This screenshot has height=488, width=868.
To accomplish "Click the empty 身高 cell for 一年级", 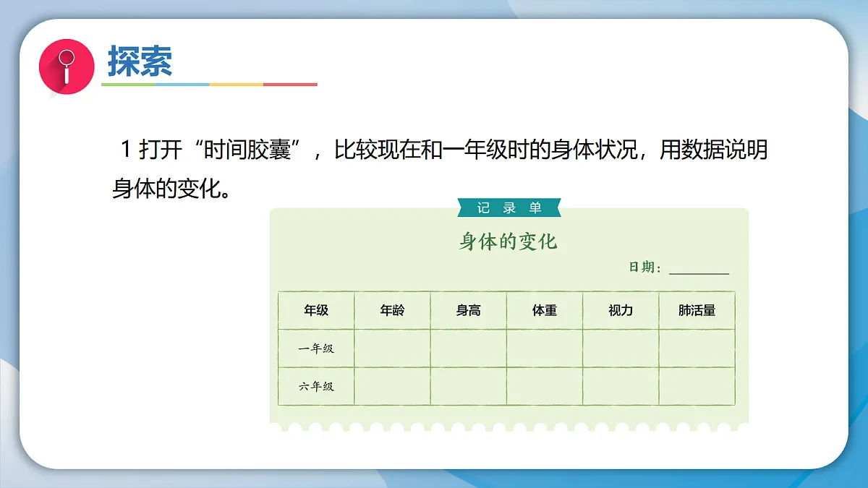I will click(x=468, y=348).
